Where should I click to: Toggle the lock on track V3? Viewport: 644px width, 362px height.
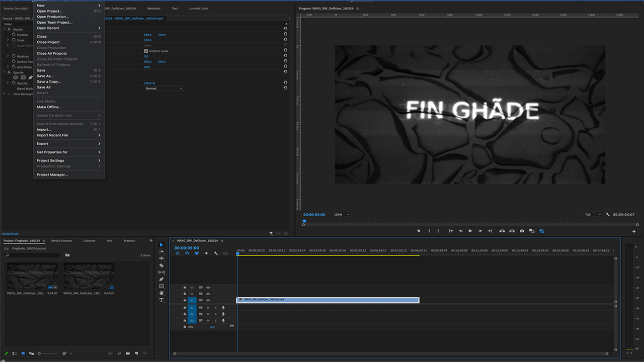[185, 288]
